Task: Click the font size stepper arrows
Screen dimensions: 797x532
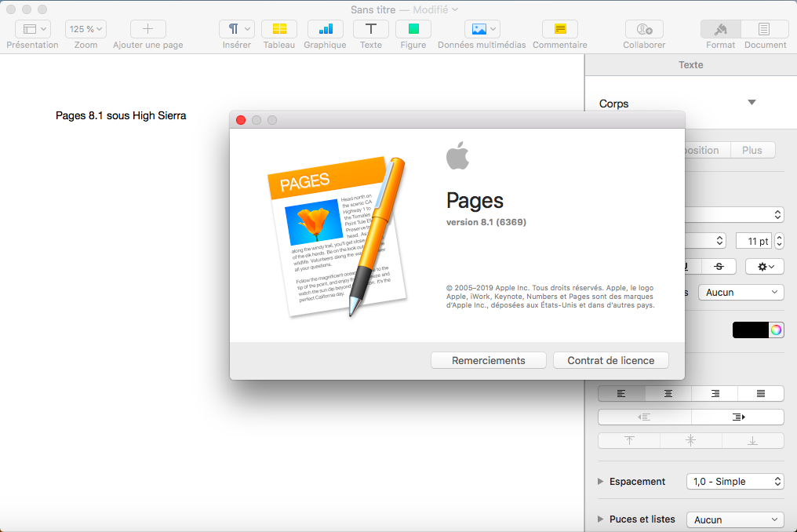Action: (x=779, y=241)
